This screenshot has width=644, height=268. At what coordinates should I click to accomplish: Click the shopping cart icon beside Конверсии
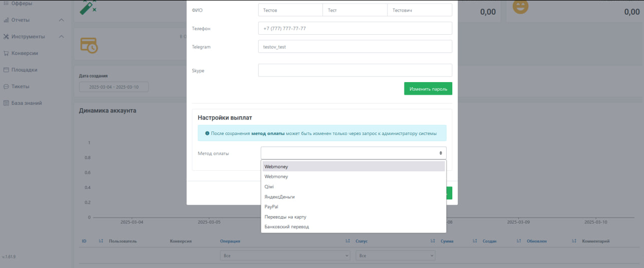6,53
